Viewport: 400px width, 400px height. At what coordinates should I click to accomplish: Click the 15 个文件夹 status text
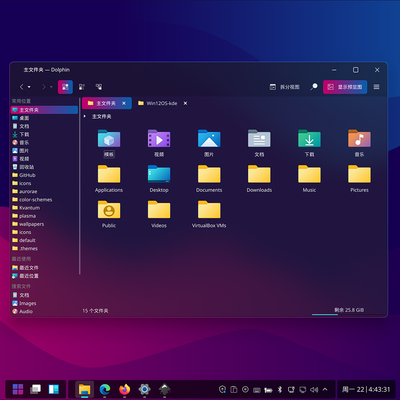(95, 311)
